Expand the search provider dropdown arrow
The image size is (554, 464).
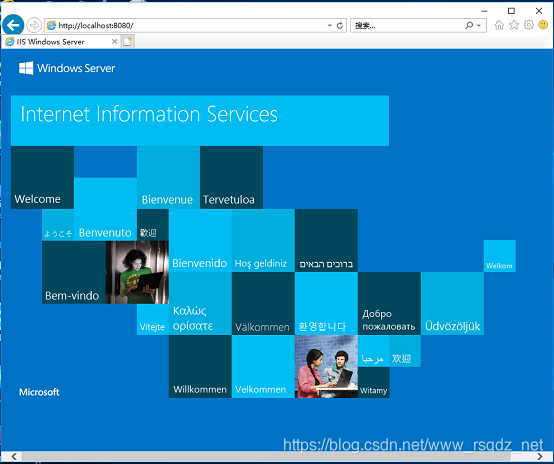[479, 25]
